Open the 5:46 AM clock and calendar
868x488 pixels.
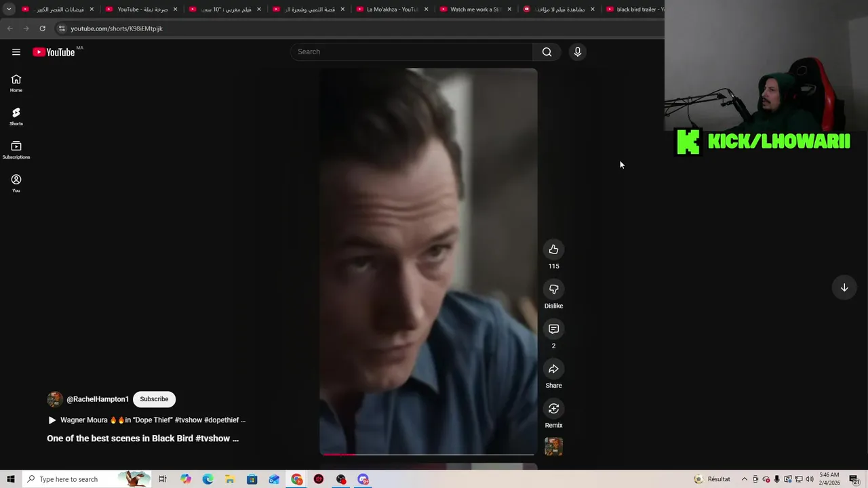(x=829, y=479)
